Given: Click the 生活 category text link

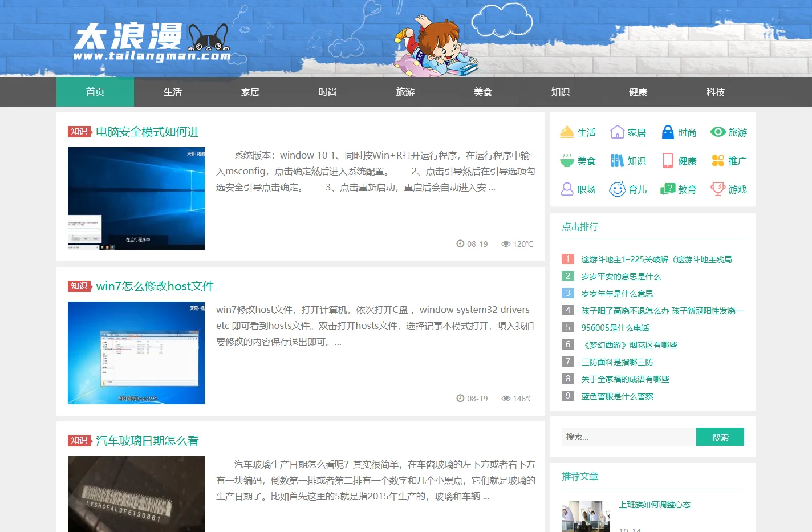Looking at the screenshot, I should pyautogui.click(x=586, y=132).
